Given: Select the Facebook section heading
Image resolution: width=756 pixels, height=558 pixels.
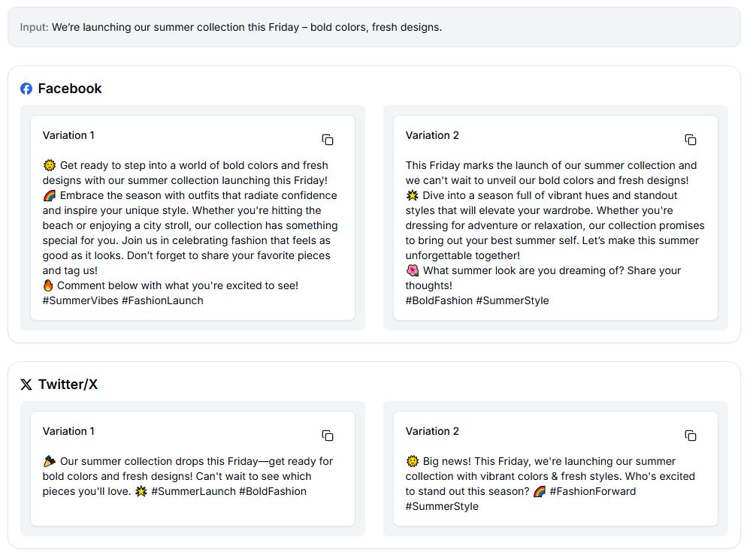Looking at the screenshot, I should 70,89.
